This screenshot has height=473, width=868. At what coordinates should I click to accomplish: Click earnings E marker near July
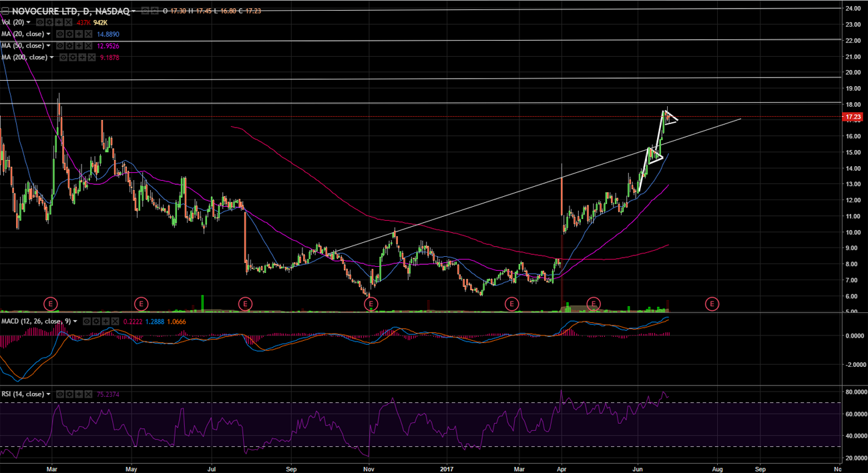tap(246, 304)
